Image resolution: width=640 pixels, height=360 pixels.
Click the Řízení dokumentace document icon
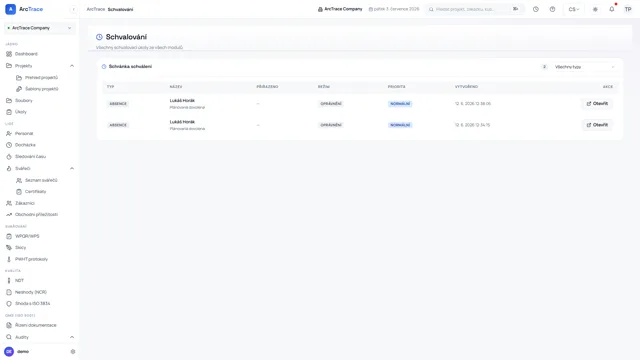click(x=9, y=325)
